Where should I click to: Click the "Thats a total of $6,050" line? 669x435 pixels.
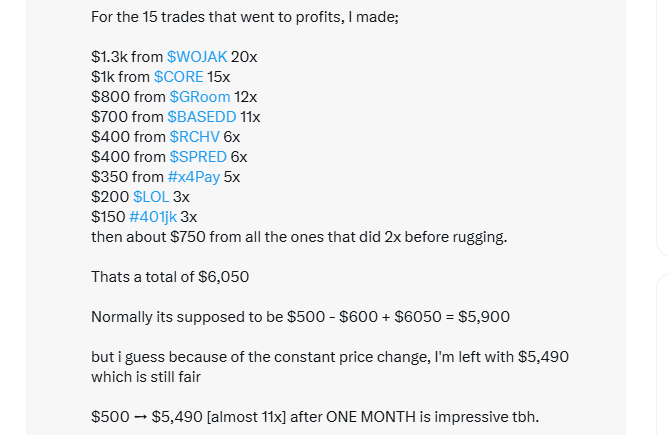pos(170,276)
